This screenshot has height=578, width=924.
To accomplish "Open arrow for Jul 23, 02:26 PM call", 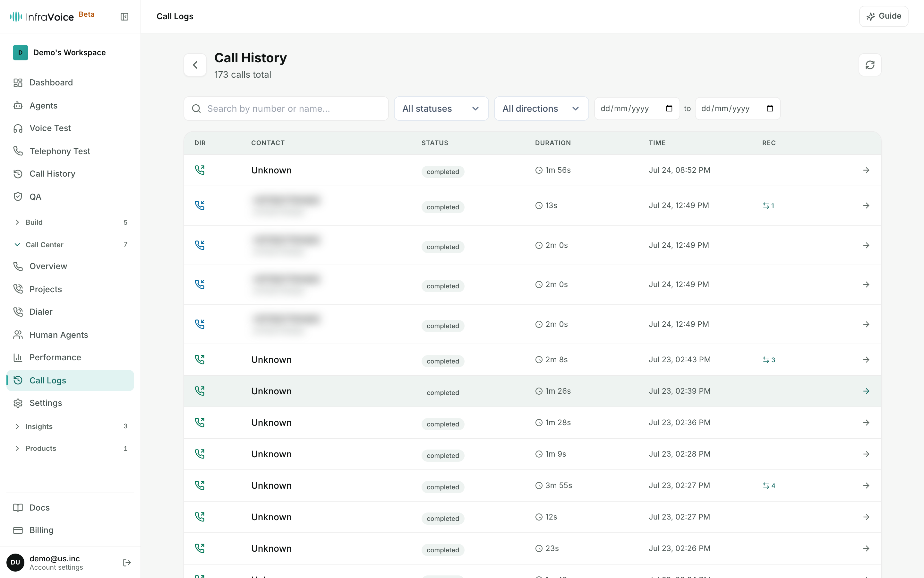I will pos(866,548).
